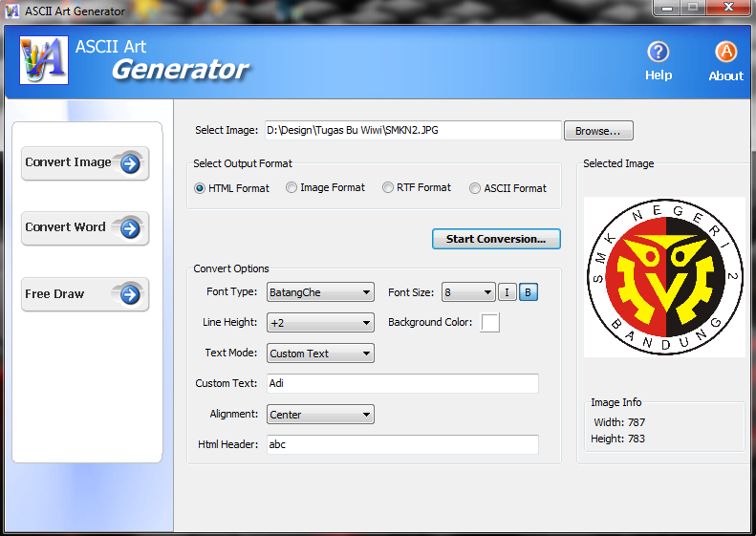Open the Font Size dropdown
This screenshot has width=756, height=536.
[468, 292]
